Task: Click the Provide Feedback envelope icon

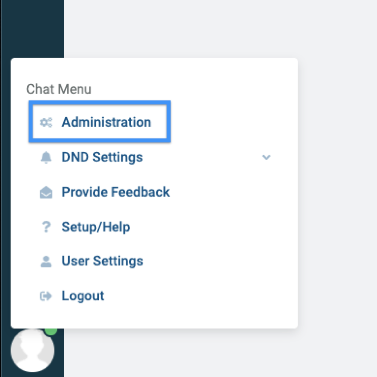Action: [x=46, y=192]
